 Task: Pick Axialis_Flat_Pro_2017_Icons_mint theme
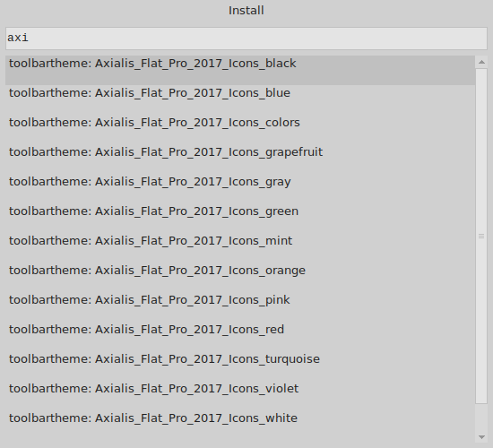pos(240,247)
